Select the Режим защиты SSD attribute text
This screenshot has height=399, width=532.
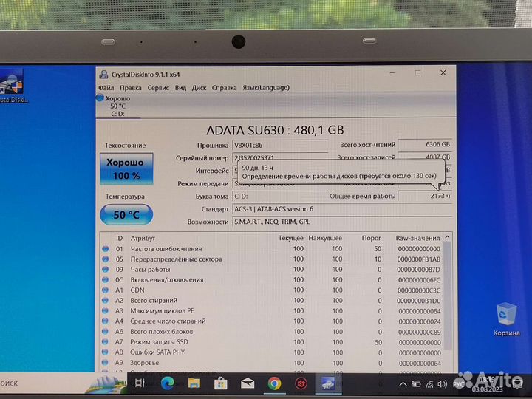click(159, 341)
